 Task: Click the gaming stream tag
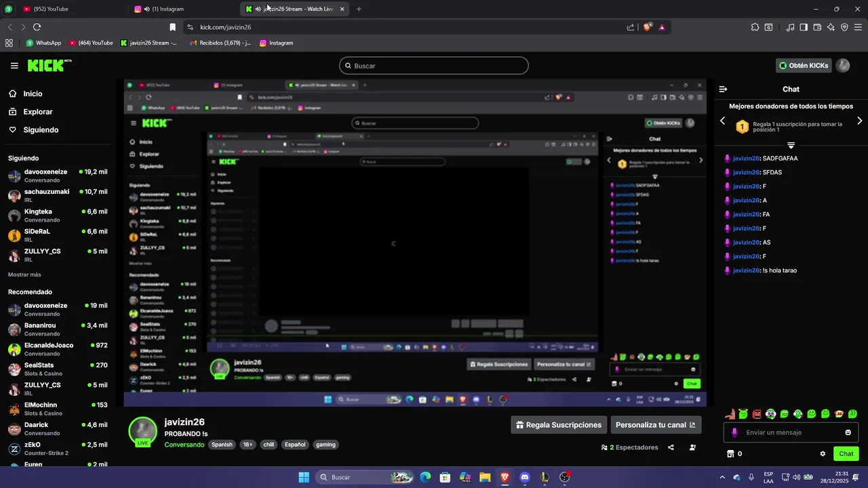pos(325,445)
